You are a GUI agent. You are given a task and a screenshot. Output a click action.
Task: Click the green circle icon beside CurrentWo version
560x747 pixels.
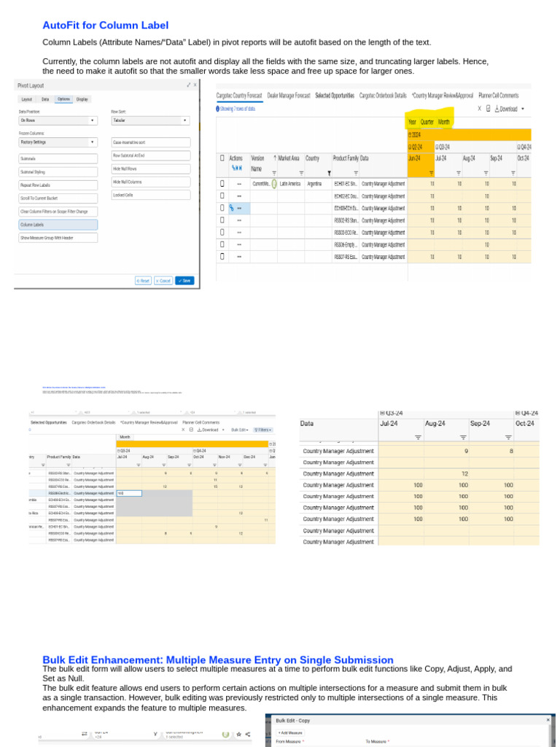click(x=274, y=183)
